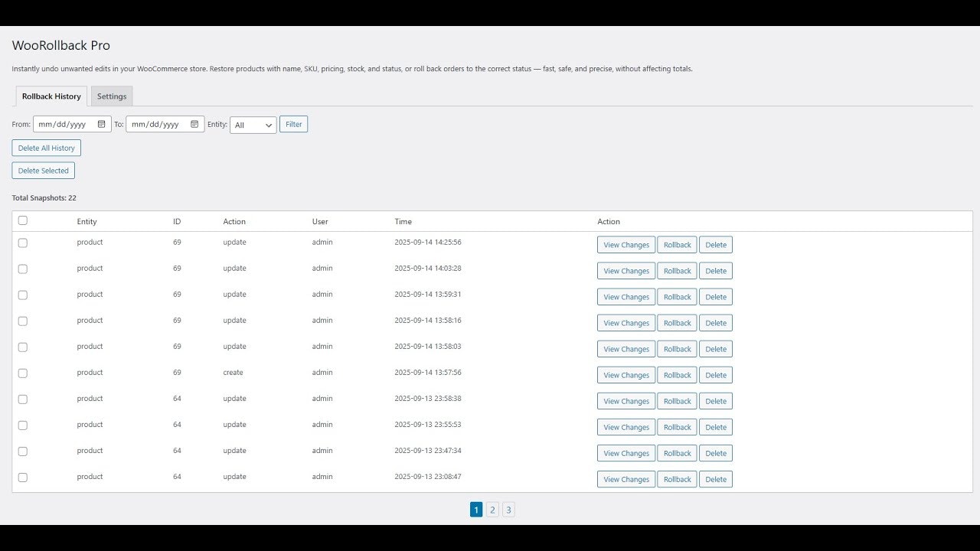This screenshot has height=551, width=980.
Task: Open the Entity dropdown set to All
Action: (x=253, y=125)
